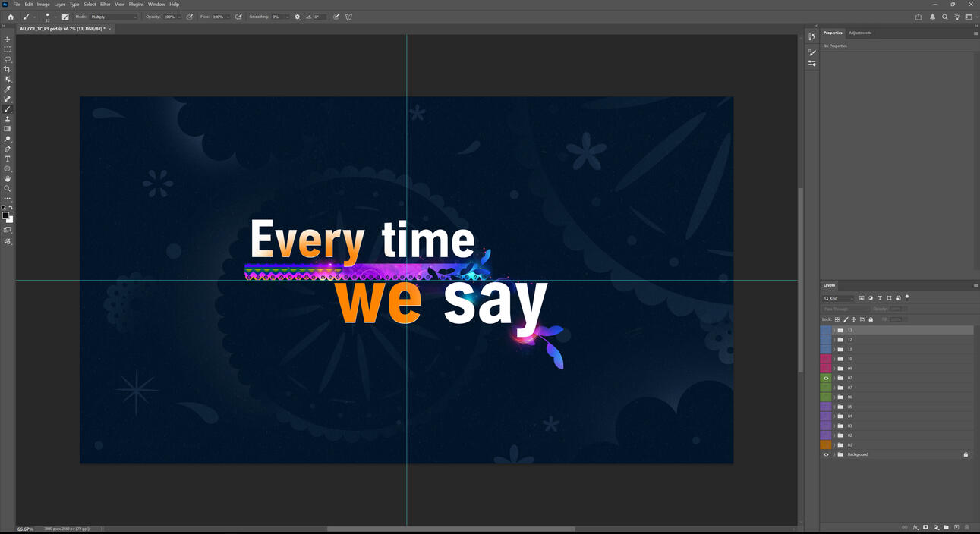Screen dimensions: 980x534
Task: Click the Home icon in options bar
Action: pyautogui.click(x=11, y=17)
